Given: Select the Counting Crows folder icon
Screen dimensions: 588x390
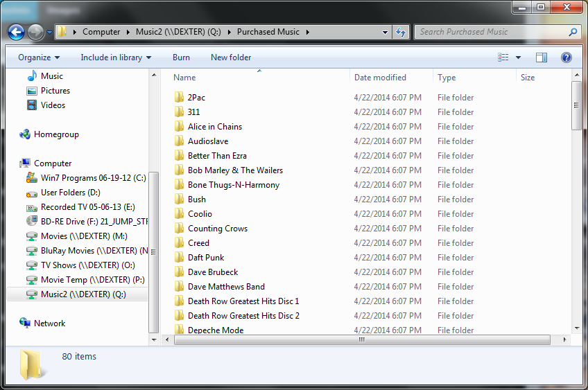Looking at the screenshot, I should pyautogui.click(x=179, y=228).
